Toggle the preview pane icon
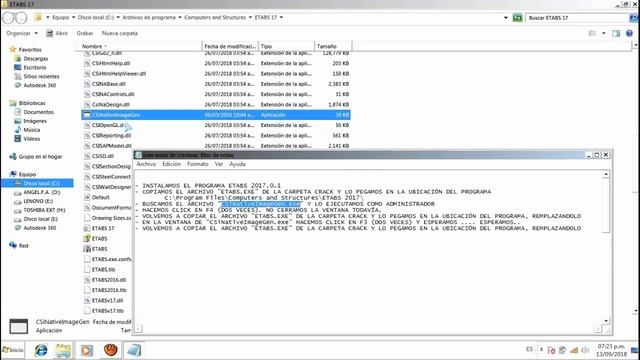 coord(616,33)
